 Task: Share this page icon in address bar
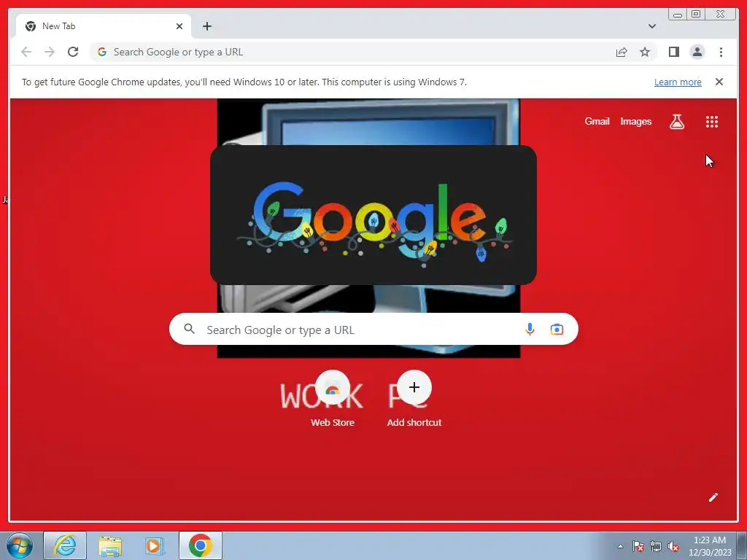(x=622, y=52)
